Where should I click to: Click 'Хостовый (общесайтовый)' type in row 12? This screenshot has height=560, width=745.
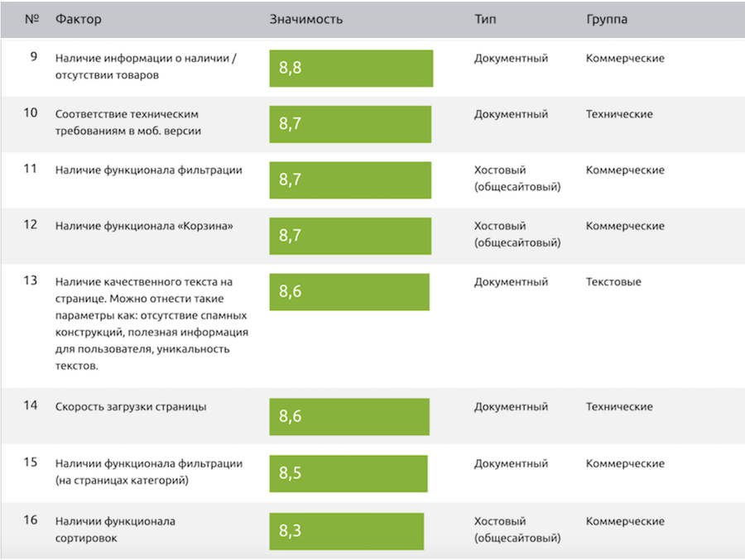click(517, 234)
